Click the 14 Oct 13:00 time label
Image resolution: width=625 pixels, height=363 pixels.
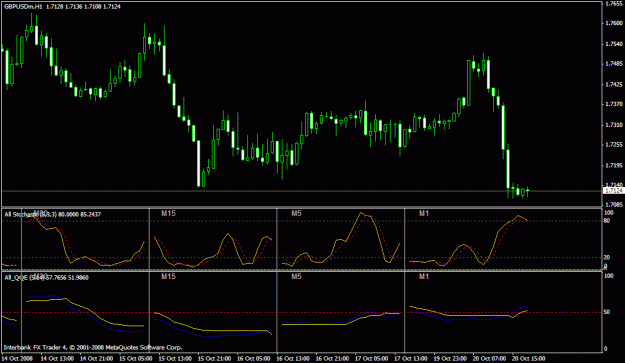tap(57, 358)
